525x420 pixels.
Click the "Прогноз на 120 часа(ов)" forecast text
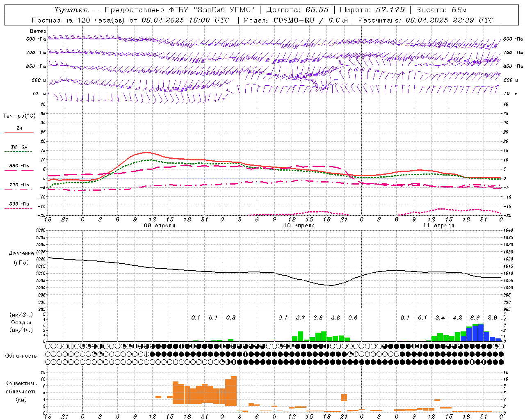(79, 20)
